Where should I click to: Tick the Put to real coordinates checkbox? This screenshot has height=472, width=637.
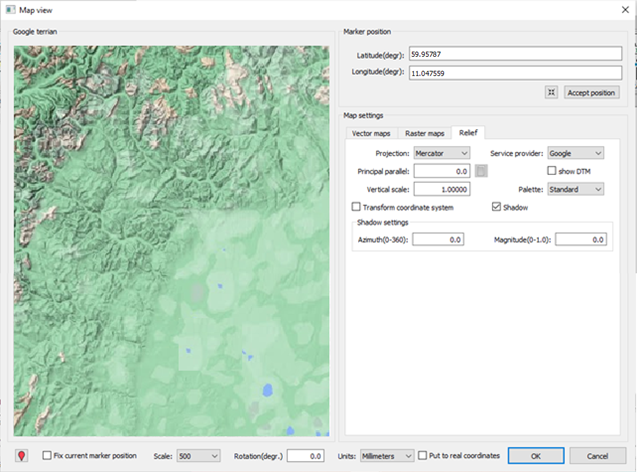tap(422, 455)
